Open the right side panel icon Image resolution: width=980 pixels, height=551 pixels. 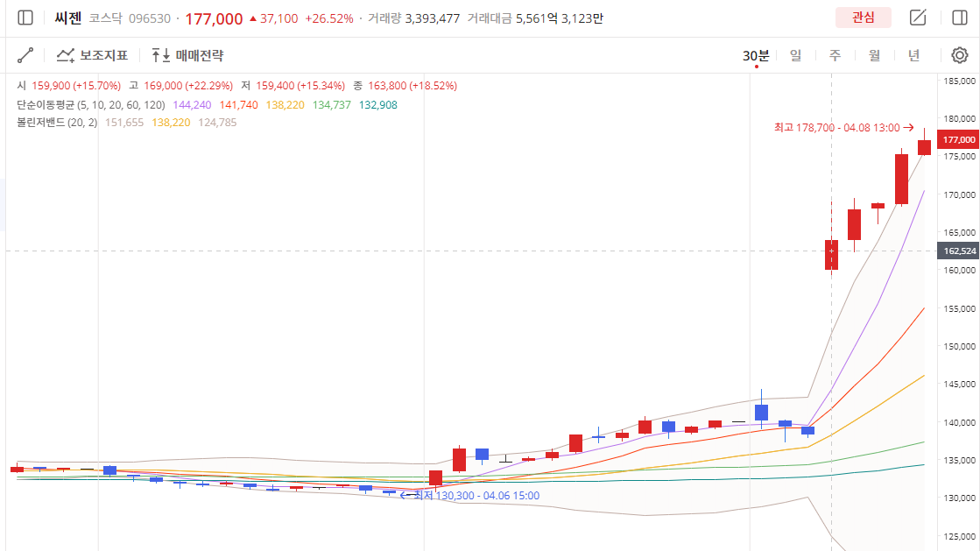pos(959,18)
